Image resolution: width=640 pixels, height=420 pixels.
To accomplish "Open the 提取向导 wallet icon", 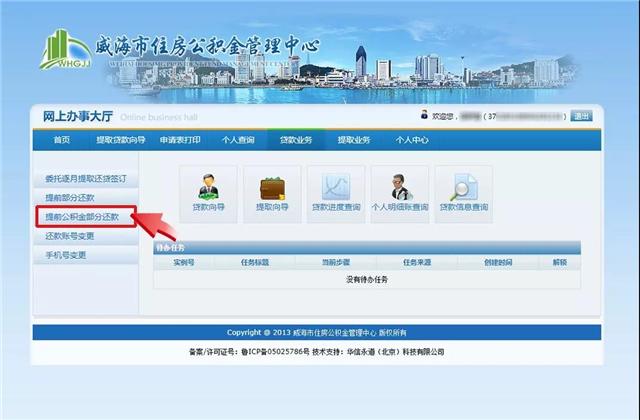I will tap(272, 194).
